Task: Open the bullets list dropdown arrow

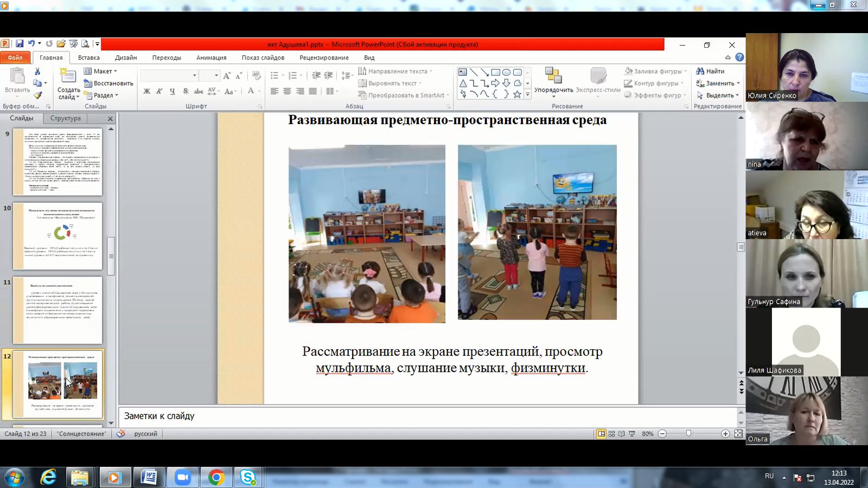Action: 283,75
